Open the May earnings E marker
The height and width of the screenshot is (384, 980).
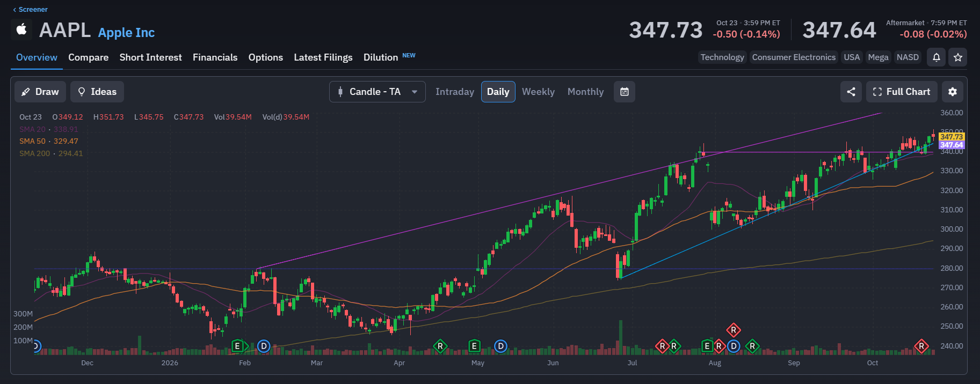[x=474, y=346]
